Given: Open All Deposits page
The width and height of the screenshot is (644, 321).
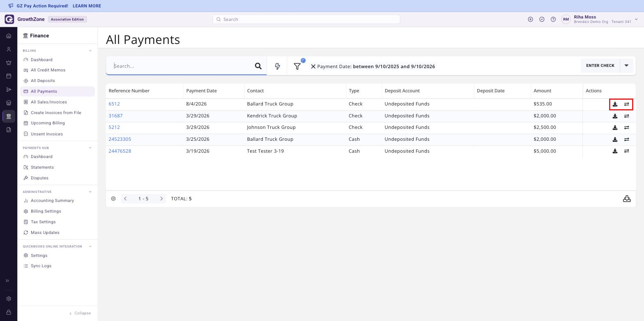Looking at the screenshot, I should pyautogui.click(x=43, y=81).
